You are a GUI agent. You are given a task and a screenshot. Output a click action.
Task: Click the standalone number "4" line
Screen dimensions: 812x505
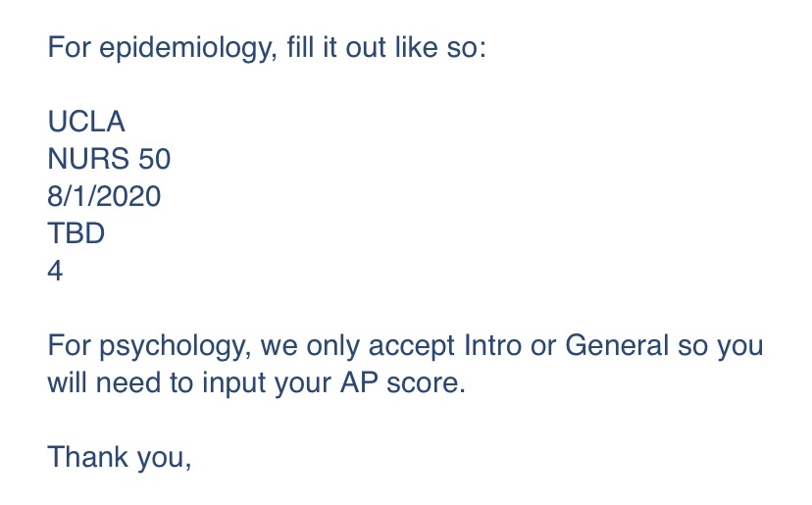(55, 271)
